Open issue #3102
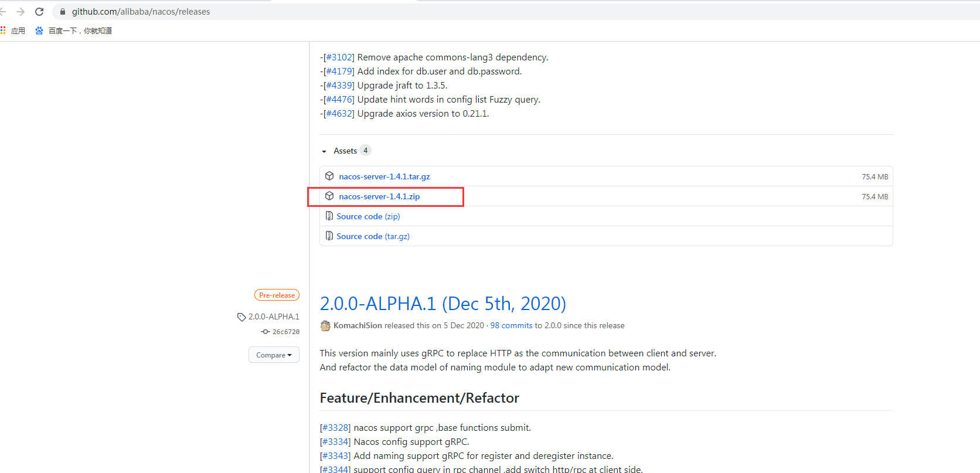Screen dimensions: 980x473 339,57
